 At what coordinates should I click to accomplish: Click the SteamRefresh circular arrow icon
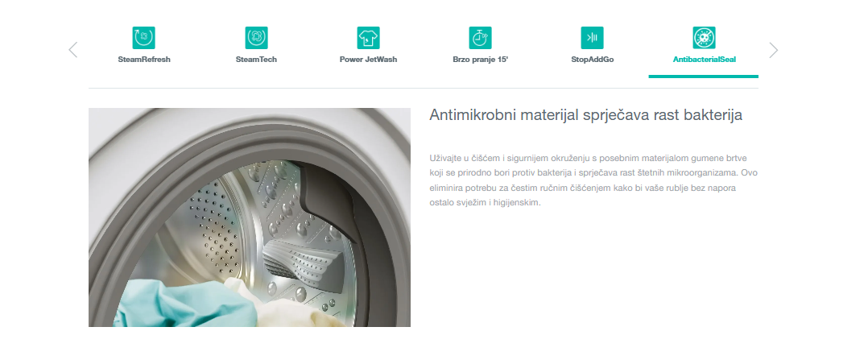click(x=144, y=38)
